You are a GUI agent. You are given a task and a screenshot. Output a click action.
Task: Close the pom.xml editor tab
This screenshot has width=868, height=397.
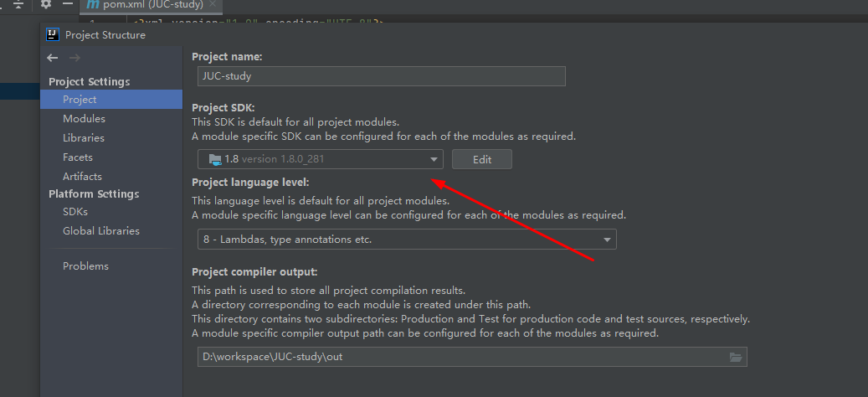(213, 4)
